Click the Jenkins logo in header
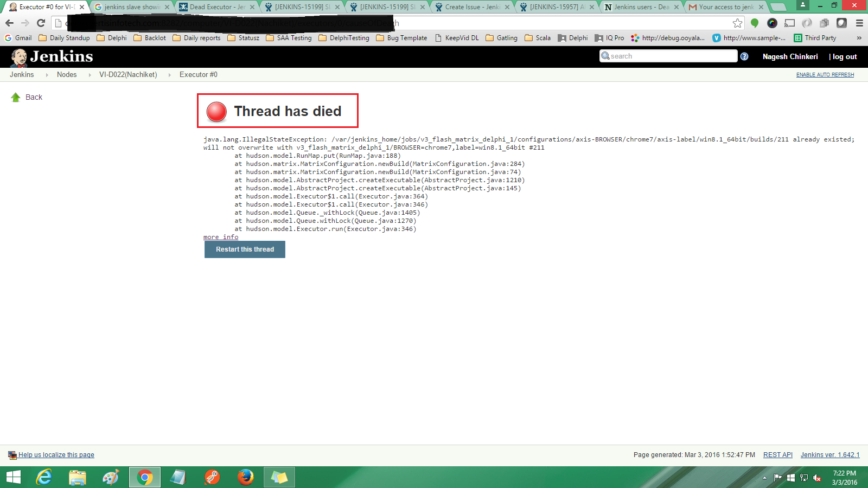The width and height of the screenshot is (868, 488). (52, 57)
